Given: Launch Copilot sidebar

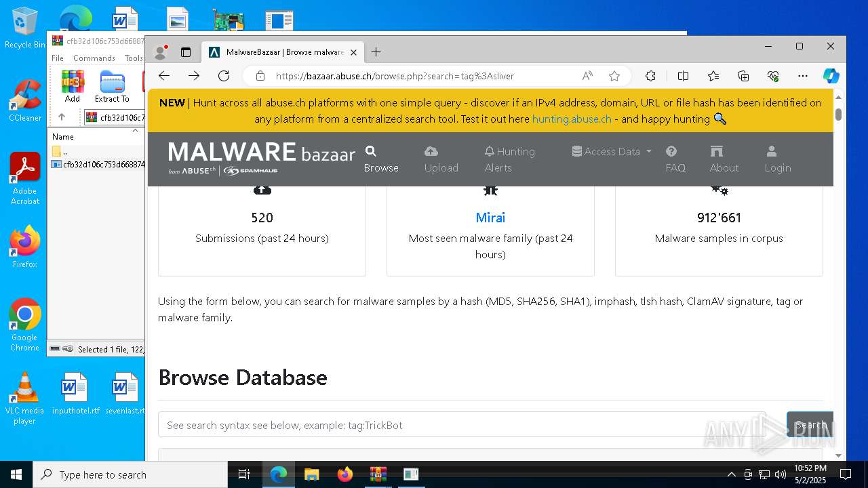Looking at the screenshot, I should click(x=831, y=76).
